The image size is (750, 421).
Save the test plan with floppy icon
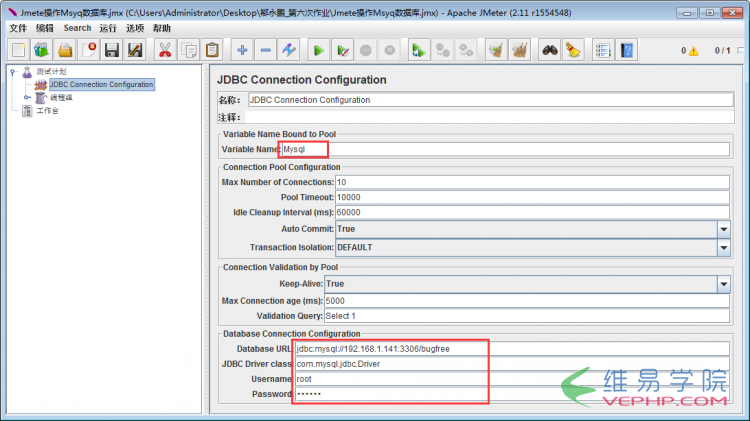click(112, 50)
